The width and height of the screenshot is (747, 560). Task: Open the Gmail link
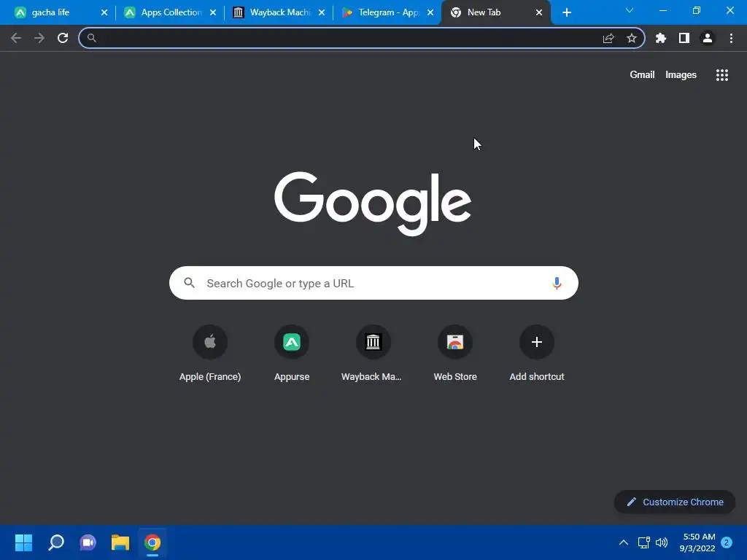(642, 75)
